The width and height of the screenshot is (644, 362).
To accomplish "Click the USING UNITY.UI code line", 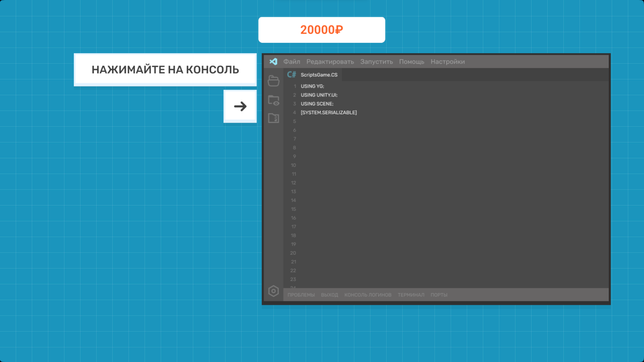I will click(x=319, y=95).
